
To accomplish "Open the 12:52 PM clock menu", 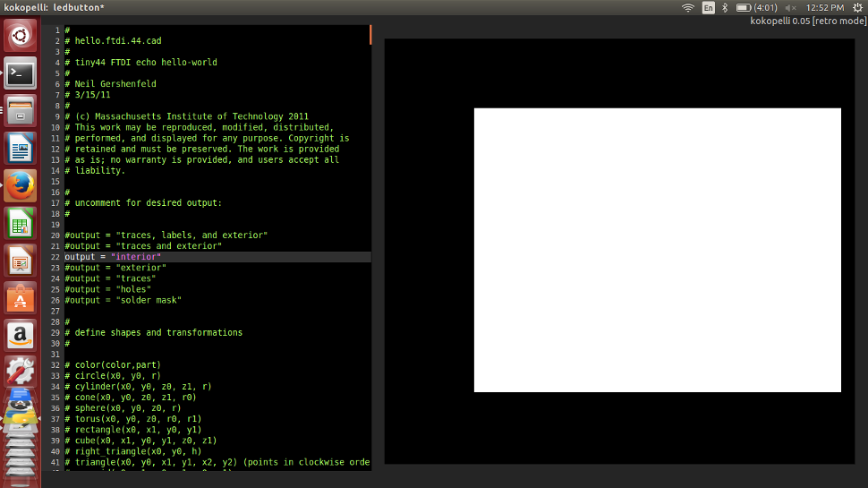I will 825,8.
